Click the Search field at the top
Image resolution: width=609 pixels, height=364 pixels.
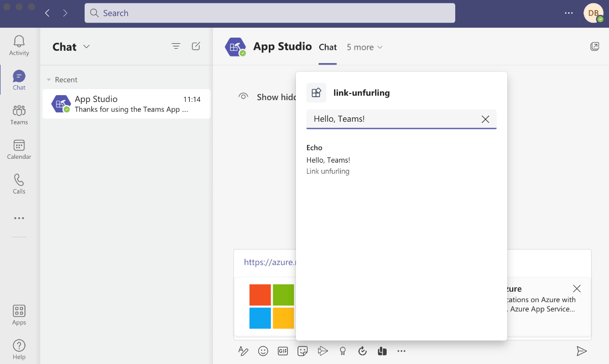click(x=269, y=13)
